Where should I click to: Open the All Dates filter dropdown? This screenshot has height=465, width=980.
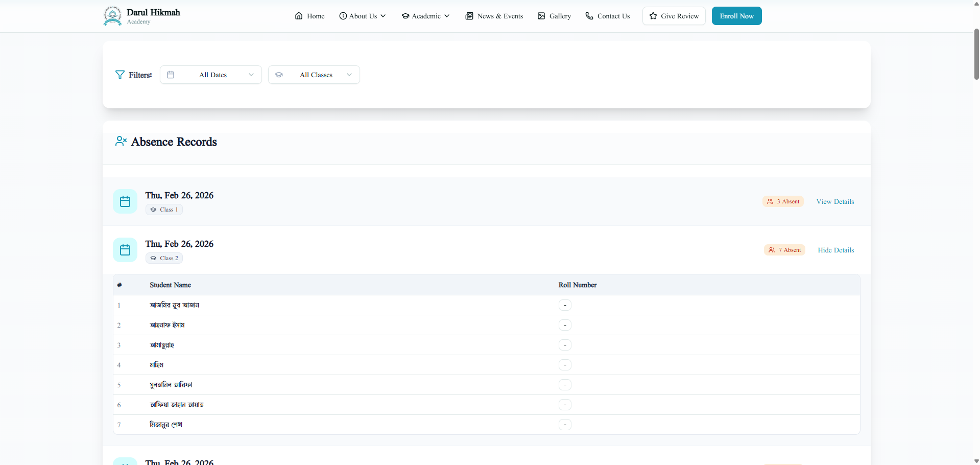click(211, 75)
